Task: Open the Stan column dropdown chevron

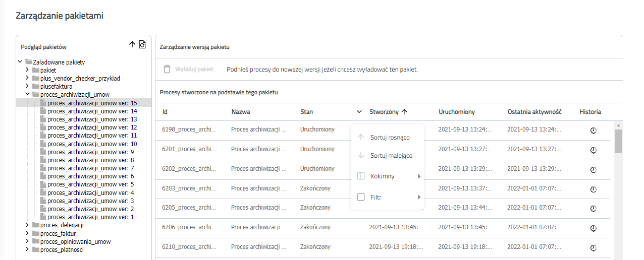Action: pyautogui.click(x=359, y=112)
